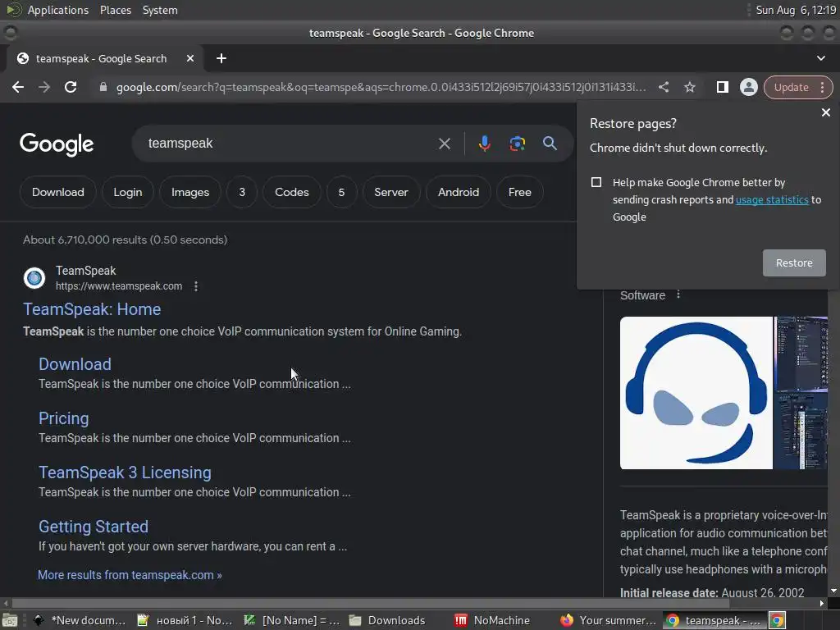Open the Pricing sitelink

coord(64,418)
